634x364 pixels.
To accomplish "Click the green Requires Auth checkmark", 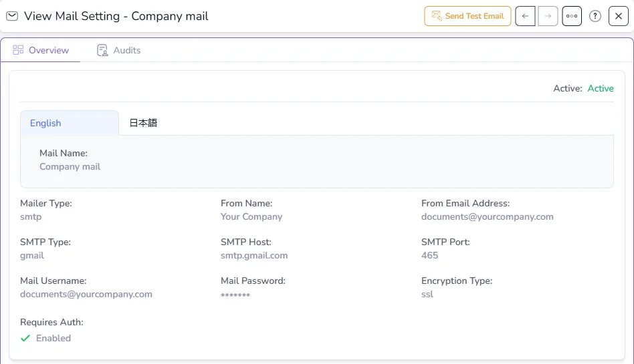I will click(x=25, y=338).
